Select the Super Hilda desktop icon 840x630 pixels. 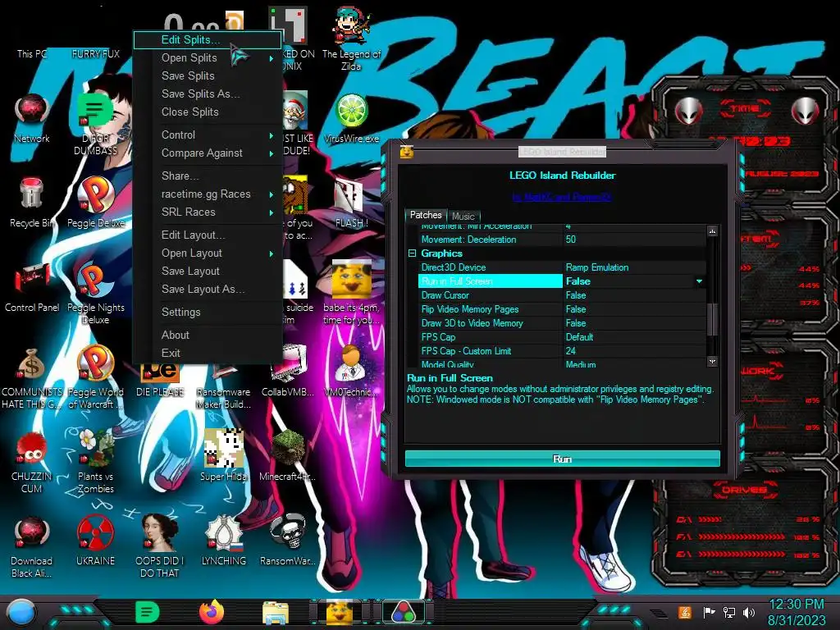click(x=223, y=456)
